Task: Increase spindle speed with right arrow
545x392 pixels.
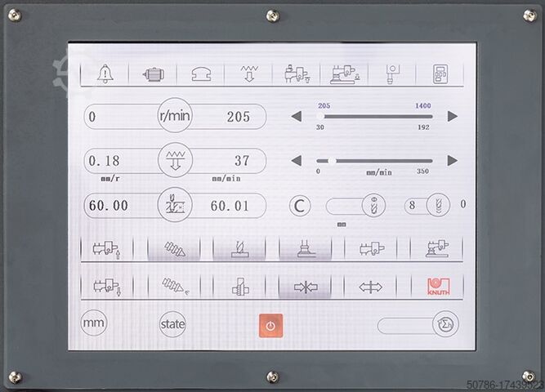Action: coord(452,116)
